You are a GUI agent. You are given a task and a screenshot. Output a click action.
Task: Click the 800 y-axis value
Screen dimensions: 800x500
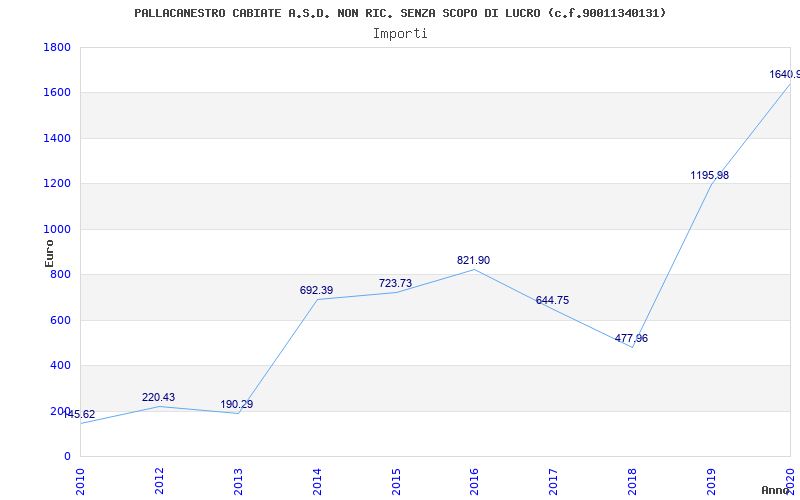click(61, 274)
